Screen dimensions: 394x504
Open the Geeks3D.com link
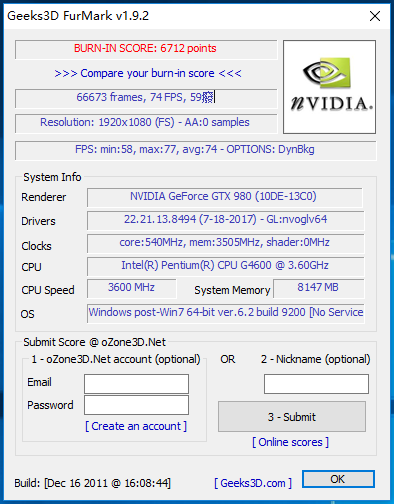[x=253, y=483]
